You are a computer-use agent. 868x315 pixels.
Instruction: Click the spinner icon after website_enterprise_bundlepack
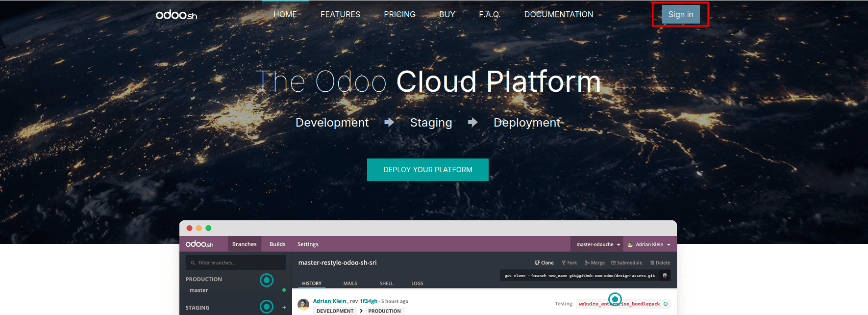pyautogui.click(x=666, y=304)
